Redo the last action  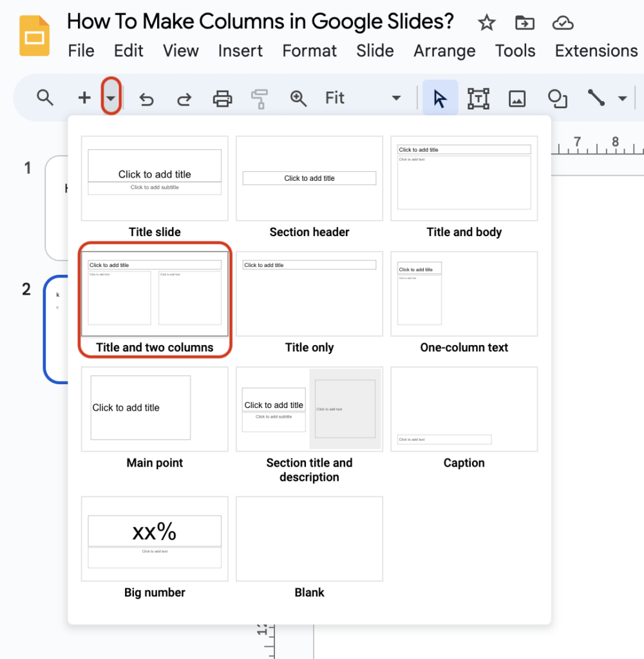pos(184,98)
